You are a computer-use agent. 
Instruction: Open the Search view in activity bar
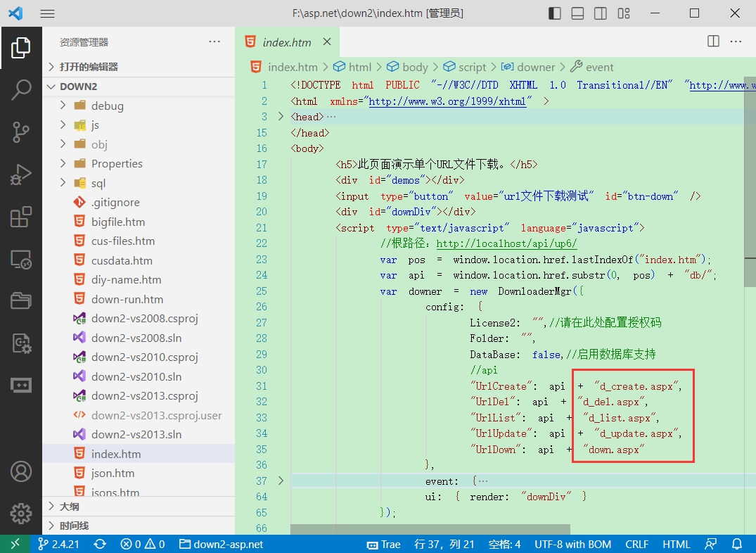coord(20,89)
